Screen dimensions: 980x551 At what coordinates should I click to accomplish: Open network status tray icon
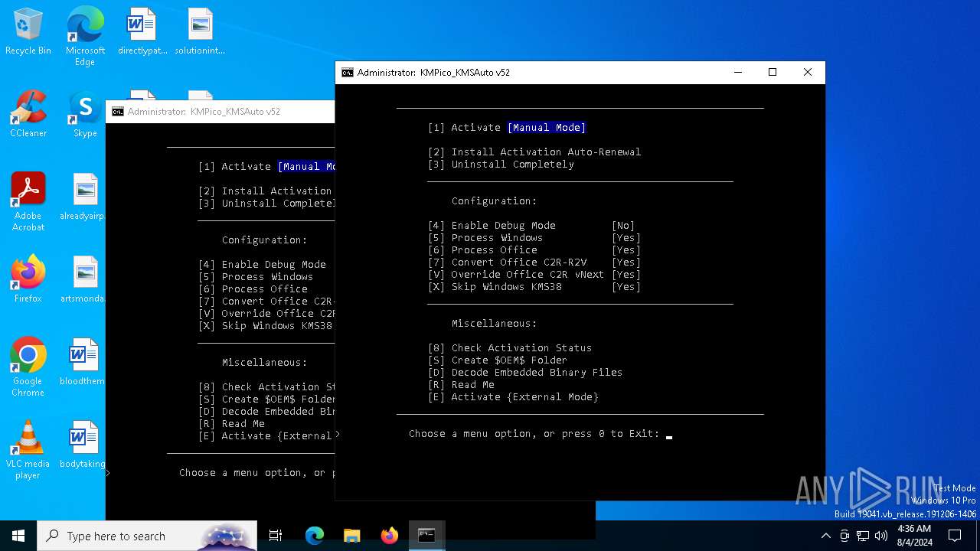pyautogui.click(x=863, y=536)
